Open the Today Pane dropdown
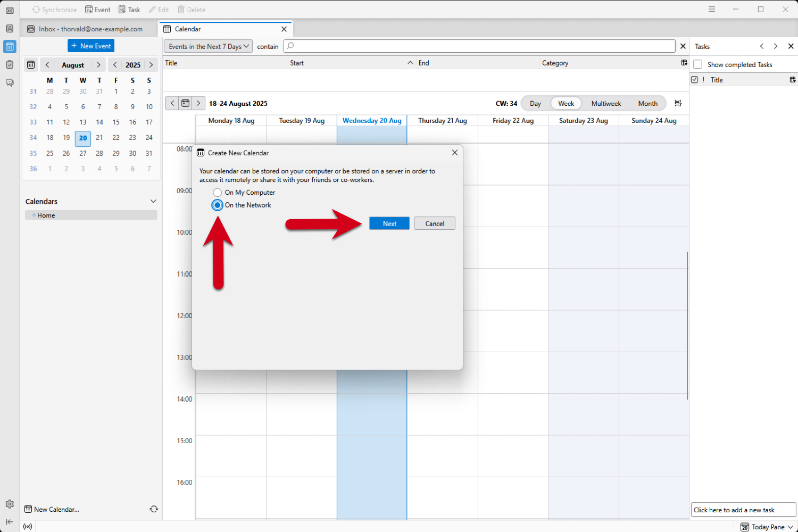 tap(767, 527)
